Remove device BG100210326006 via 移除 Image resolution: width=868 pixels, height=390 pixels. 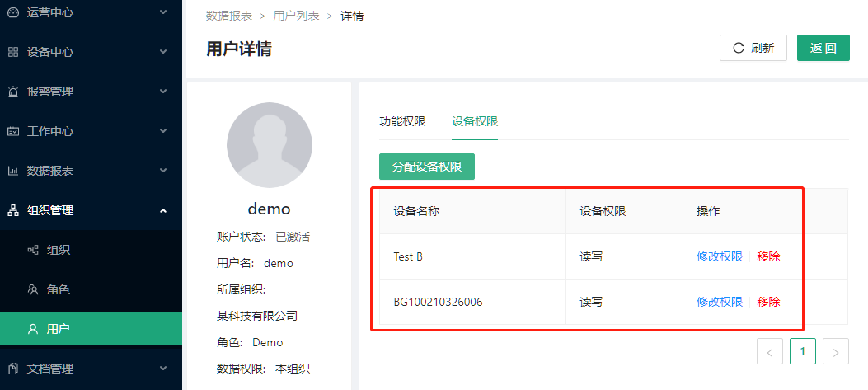tap(768, 302)
